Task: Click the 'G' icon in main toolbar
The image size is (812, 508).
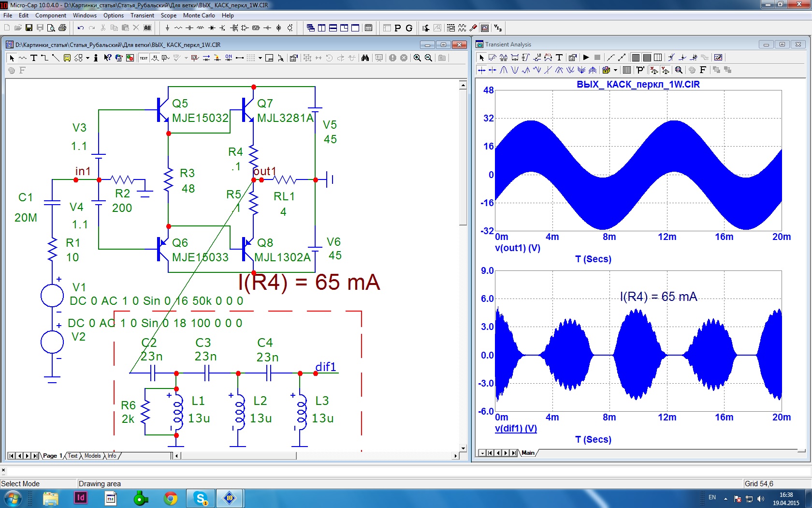Action: [x=409, y=28]
